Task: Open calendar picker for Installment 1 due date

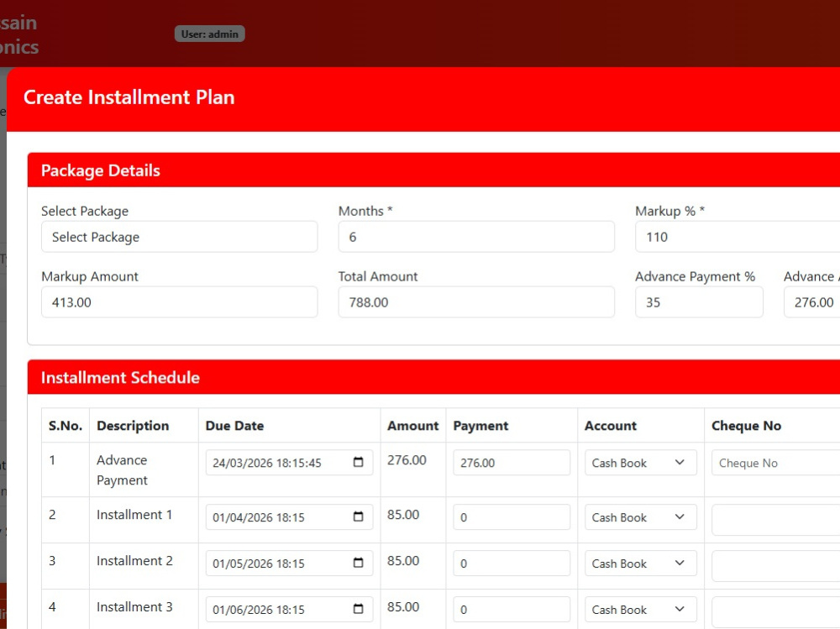Action: click(359, 516)
